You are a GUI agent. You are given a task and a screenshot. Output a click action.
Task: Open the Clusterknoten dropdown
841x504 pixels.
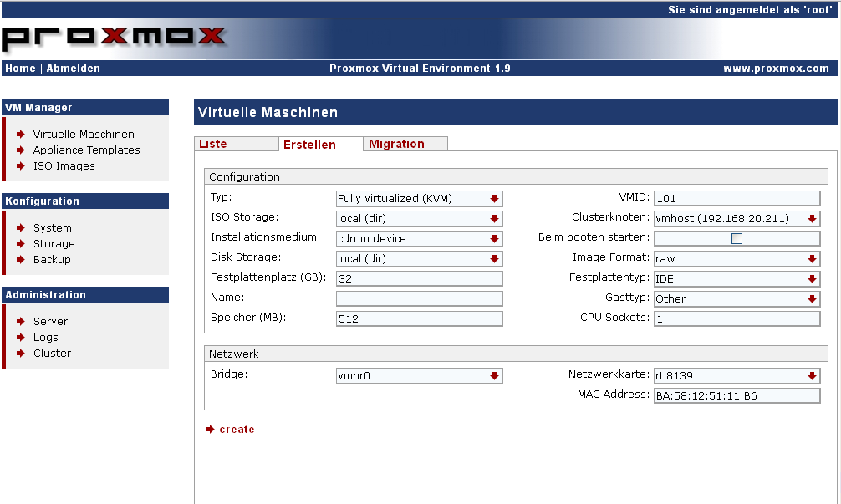tap(737, 218)
